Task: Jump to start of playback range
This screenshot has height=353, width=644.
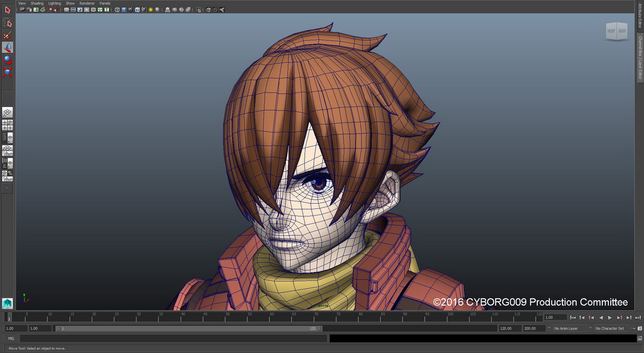Action: point(573,318)
